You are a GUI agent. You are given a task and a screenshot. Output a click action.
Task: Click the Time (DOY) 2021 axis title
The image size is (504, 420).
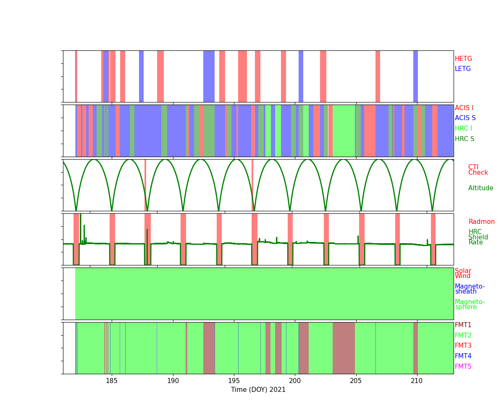(258, 390)
